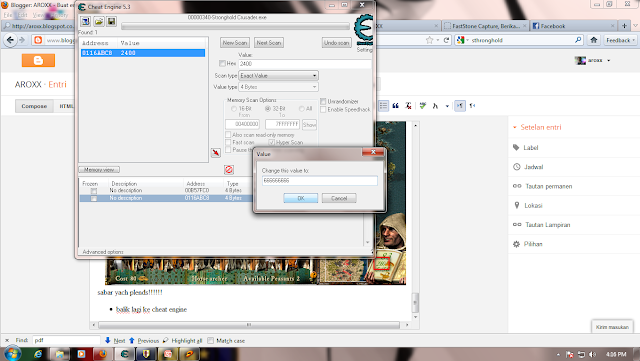640x361 pixels.
Task: Freeze the 00B57FCD address row checkbox
Action: tap(94, 191)
